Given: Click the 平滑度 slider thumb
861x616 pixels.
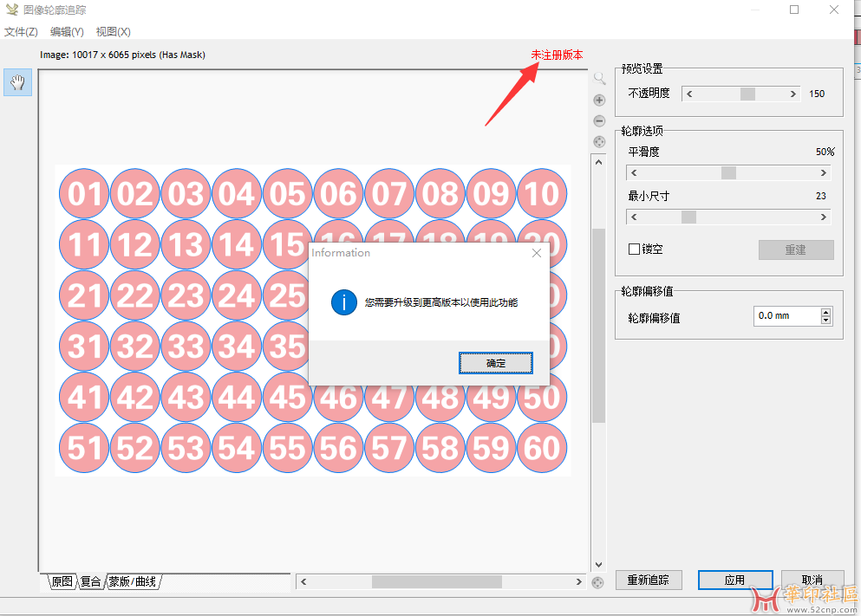Looking at the screenshot, I should (728, 172).
